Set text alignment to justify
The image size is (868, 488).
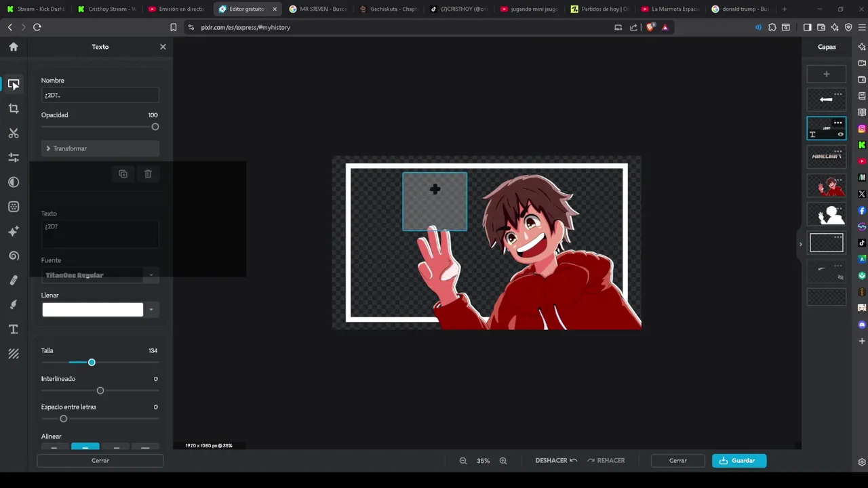tap(145, 447)
